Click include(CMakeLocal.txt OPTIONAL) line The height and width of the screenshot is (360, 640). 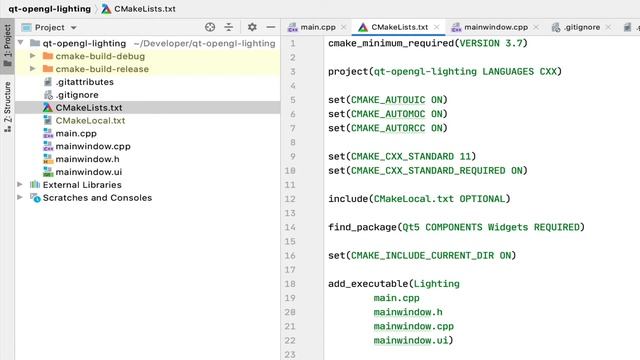click(419, 199)
